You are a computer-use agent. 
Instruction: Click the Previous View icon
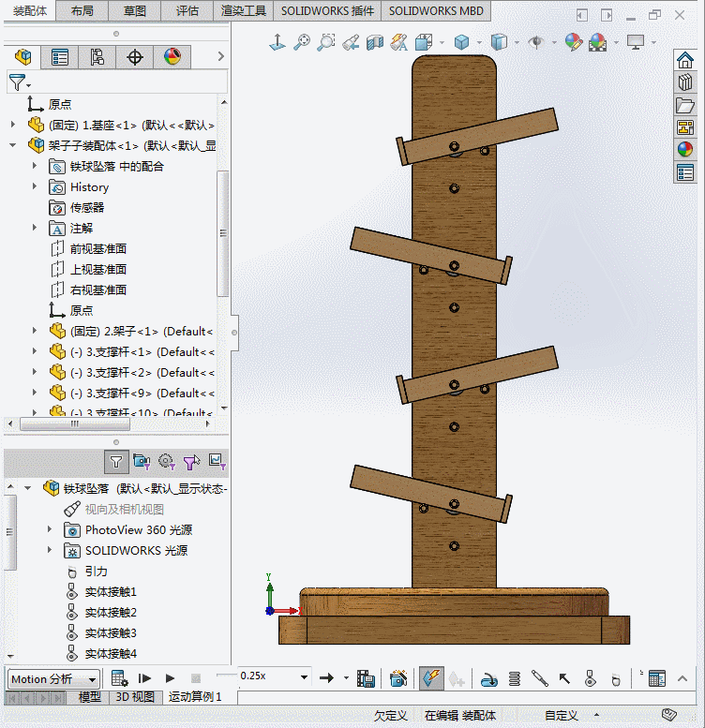(x=351, y=42)
